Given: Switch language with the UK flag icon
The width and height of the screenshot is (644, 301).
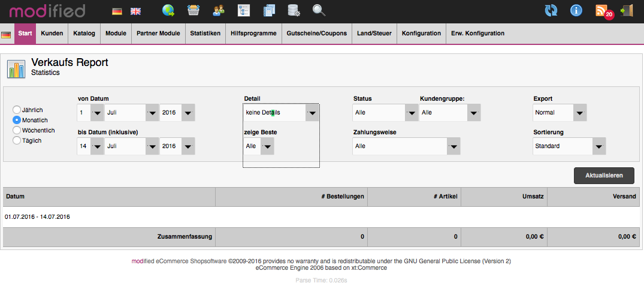Looking at the screenshot, I should coord(136,11).
